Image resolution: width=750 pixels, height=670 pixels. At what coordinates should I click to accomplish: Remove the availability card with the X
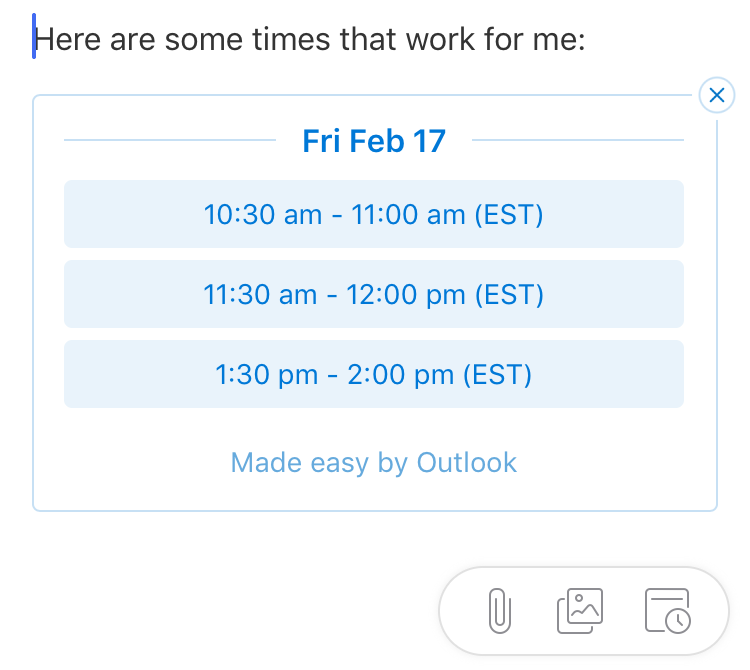[717, 95]
